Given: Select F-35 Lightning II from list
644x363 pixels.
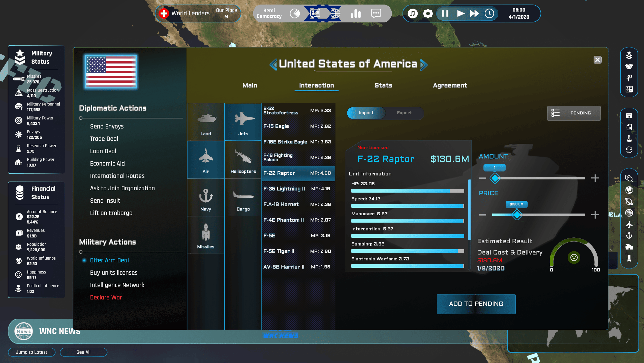Looking at the screenshot, I should pyautogui.click(x=298, y=189).
